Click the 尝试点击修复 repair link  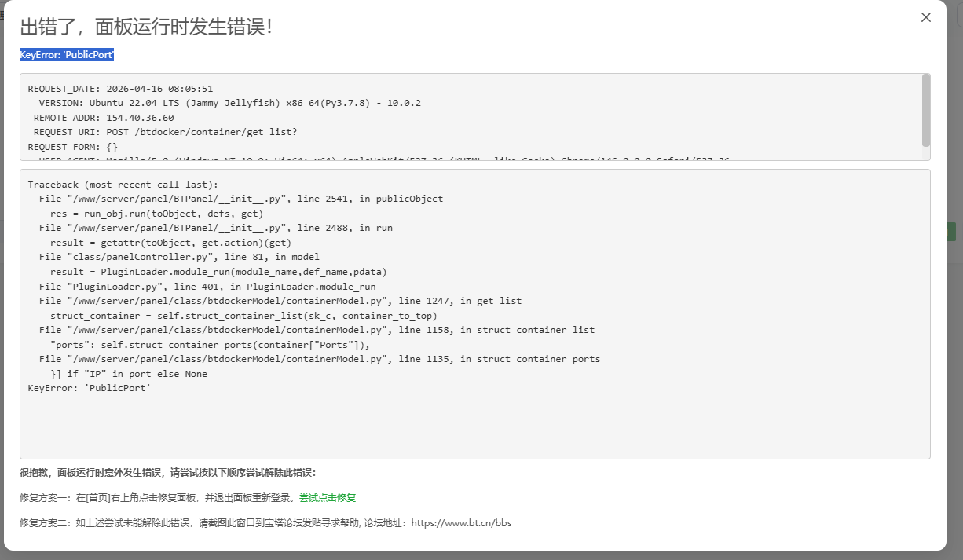click(x=328, y=498)
